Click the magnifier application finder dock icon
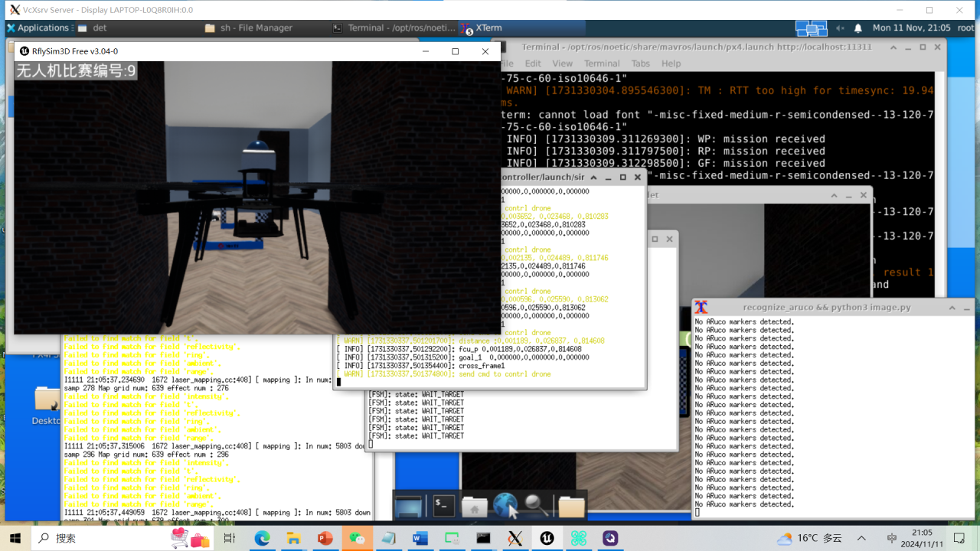This screenshot has height=551, width=980. coord(535,506)
